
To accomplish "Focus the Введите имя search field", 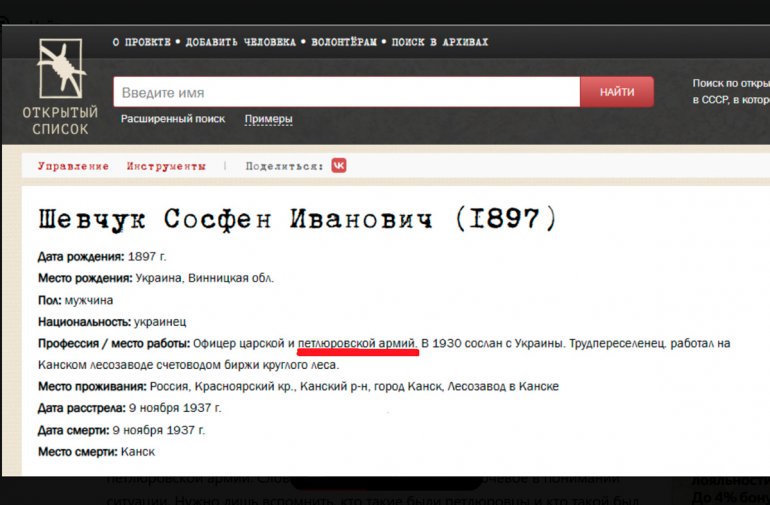I will [x=345, y=92].
